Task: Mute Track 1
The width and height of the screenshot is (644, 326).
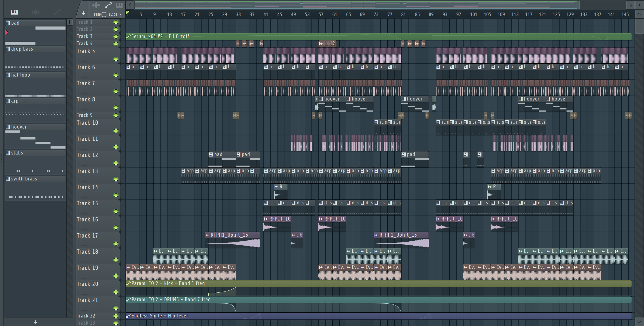Action: [x=116, y=22]
